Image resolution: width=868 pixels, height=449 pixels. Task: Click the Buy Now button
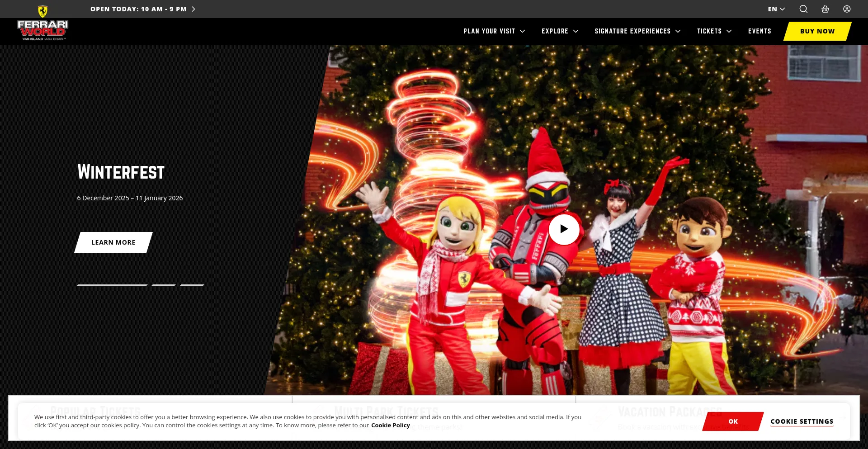tap(817, 31)
